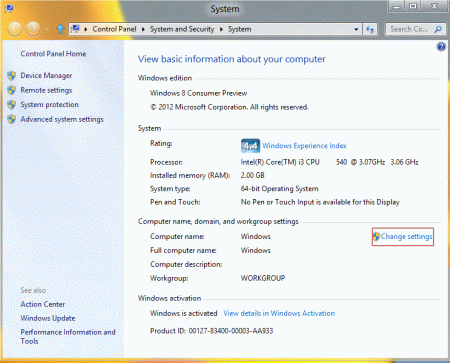Open Windows Update link
Viewport: 450px width, 363px height.
pyautogui.click(x=48, y=318)
